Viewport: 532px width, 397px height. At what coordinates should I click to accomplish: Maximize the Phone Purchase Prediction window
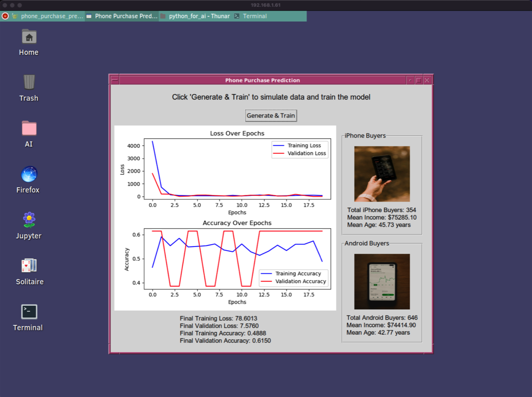point(418,80)
